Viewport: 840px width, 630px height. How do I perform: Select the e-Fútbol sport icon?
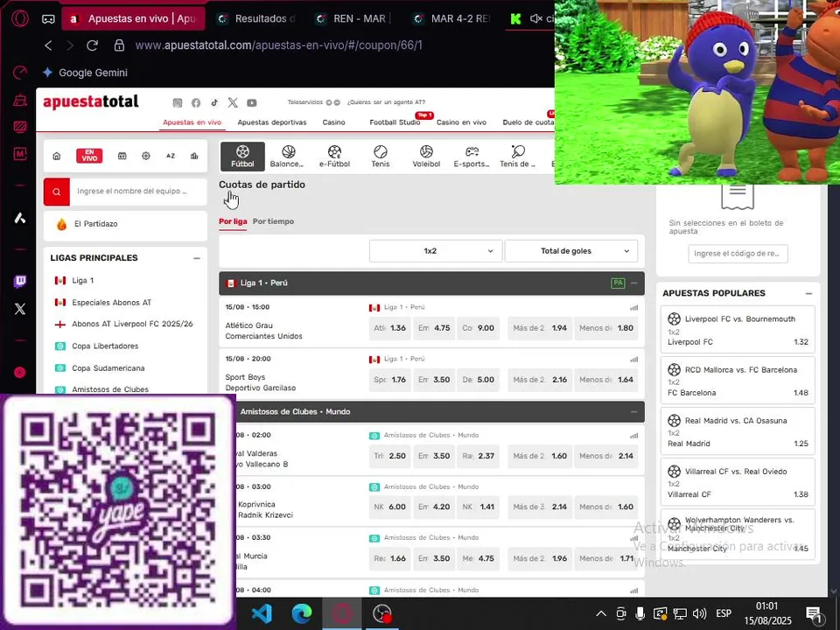pos(334,157)
